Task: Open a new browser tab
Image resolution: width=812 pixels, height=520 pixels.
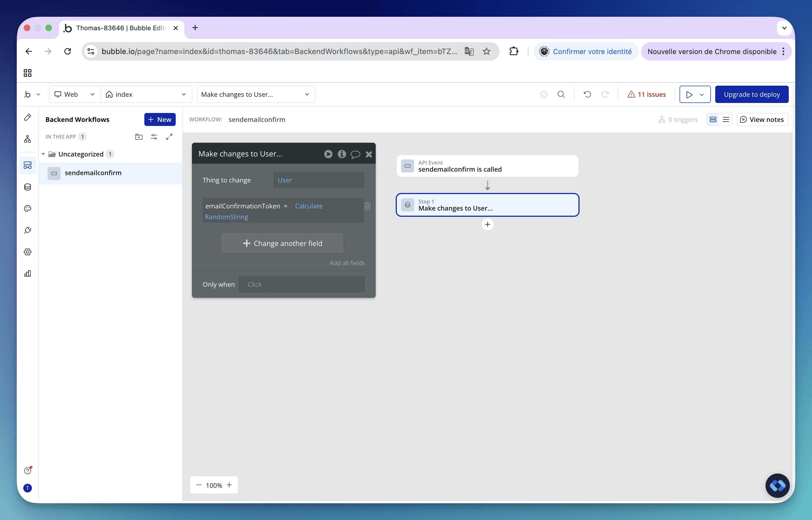Action: point(195,28)
